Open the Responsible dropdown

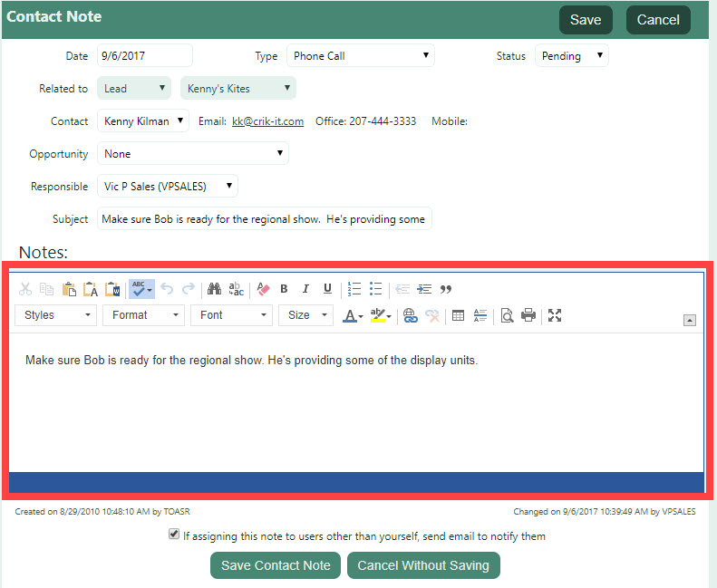click(168, 187)
